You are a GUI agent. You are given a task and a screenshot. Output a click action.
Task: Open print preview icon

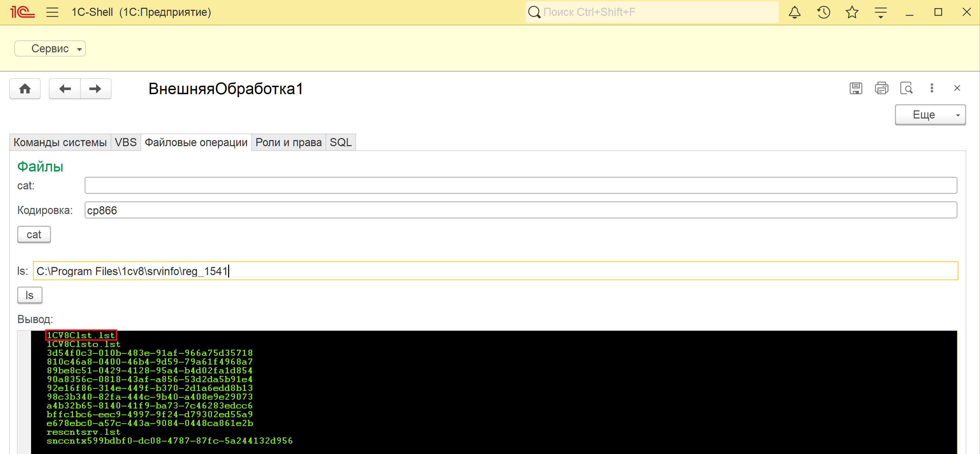[x=906, y=88]
